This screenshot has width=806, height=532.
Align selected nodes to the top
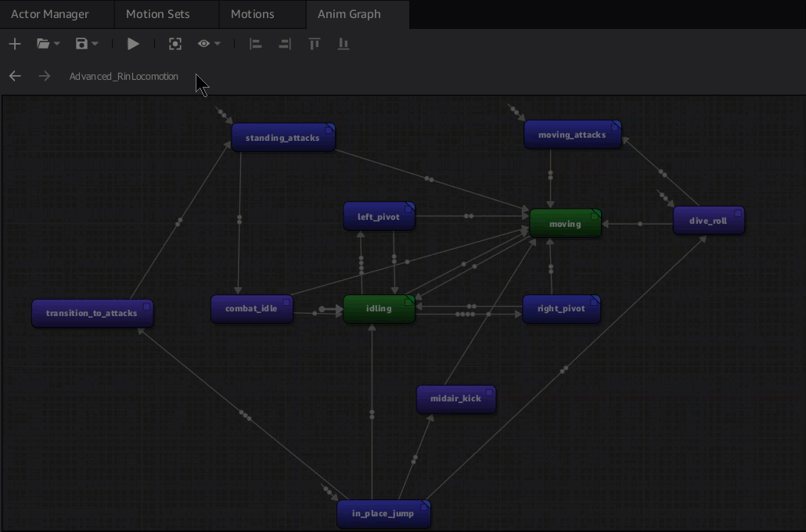click(314, 44)
